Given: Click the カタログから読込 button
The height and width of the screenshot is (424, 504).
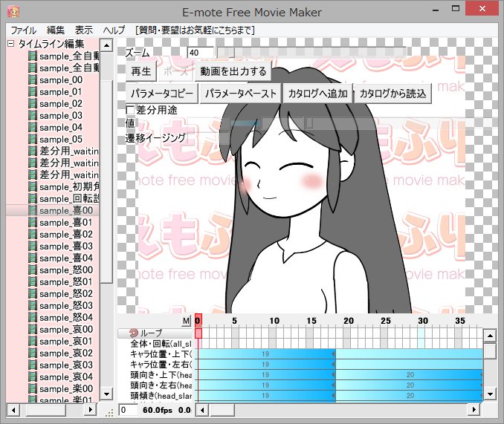Looking at the screenshot, I should pos(392,94).
